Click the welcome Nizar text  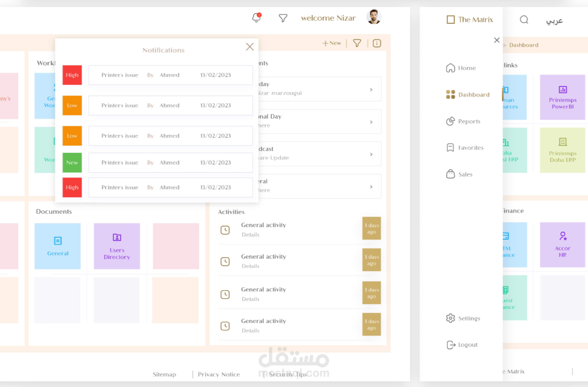point(328,18)
